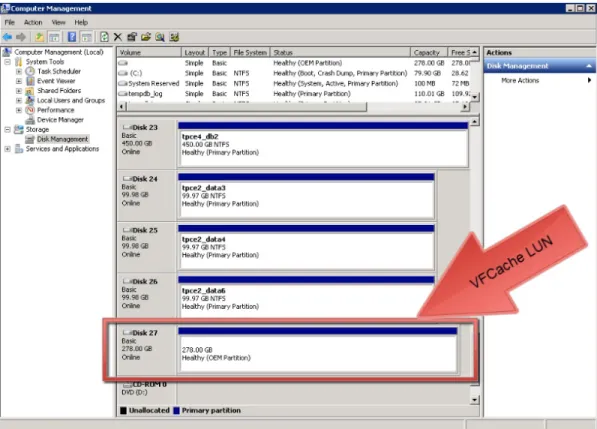Collapse the Disk Management actions header
The width and height of the screenshot is (597, 429).
589,66
